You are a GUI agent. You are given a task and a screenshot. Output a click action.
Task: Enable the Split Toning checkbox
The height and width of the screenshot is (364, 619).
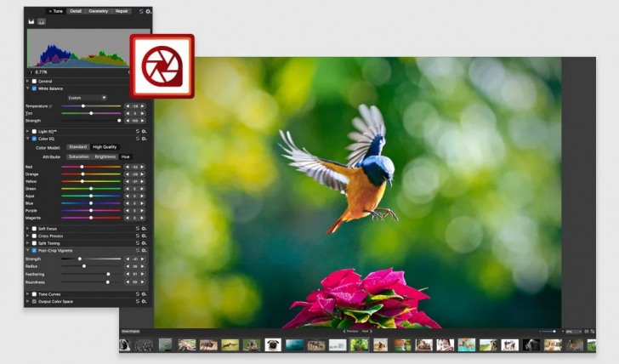pos(34,243)
